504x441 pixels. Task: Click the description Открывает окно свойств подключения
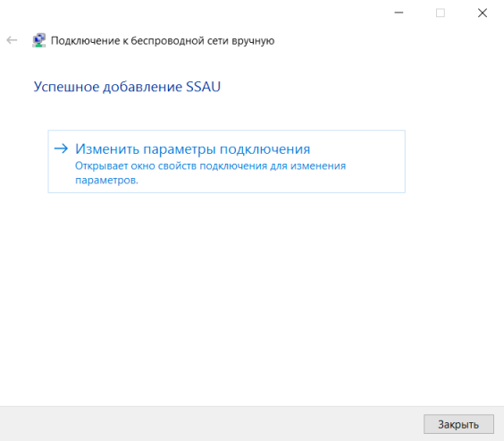211,173
